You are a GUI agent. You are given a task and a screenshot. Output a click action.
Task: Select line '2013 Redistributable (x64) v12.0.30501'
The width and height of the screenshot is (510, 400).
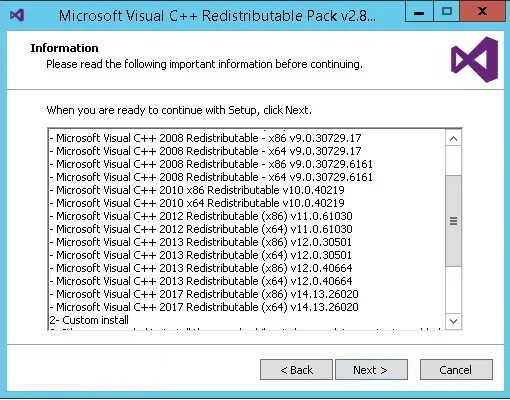[x=201, y=255]
